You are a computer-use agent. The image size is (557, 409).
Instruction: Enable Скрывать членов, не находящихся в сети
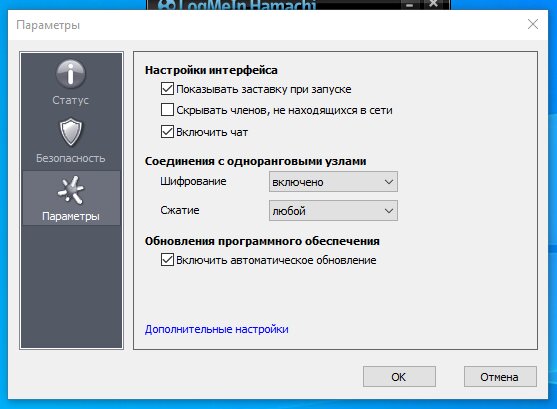tap(167, 110)
